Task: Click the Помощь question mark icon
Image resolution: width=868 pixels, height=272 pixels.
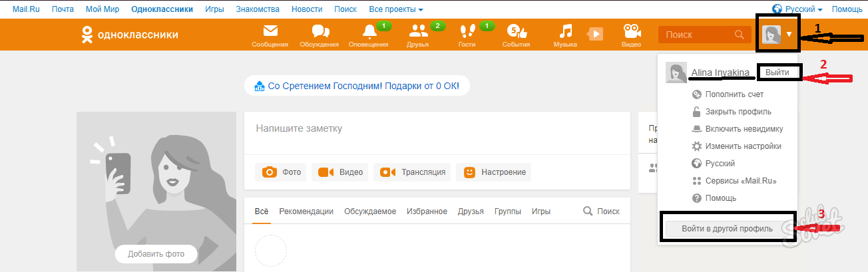Action: (x=697, y=198)
